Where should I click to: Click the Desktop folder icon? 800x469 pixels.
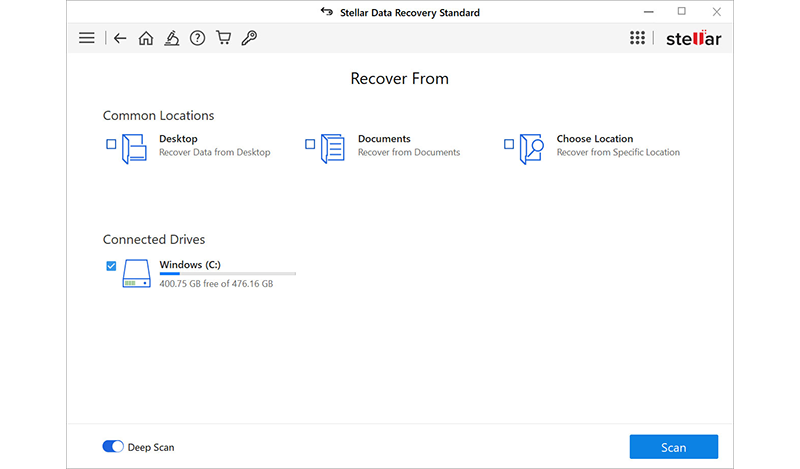click(135, 149)
